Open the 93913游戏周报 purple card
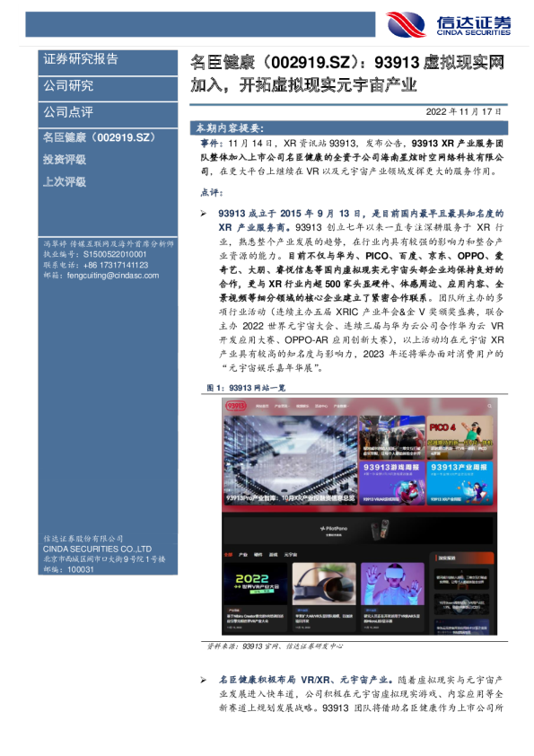 click(x=392, y=483)
